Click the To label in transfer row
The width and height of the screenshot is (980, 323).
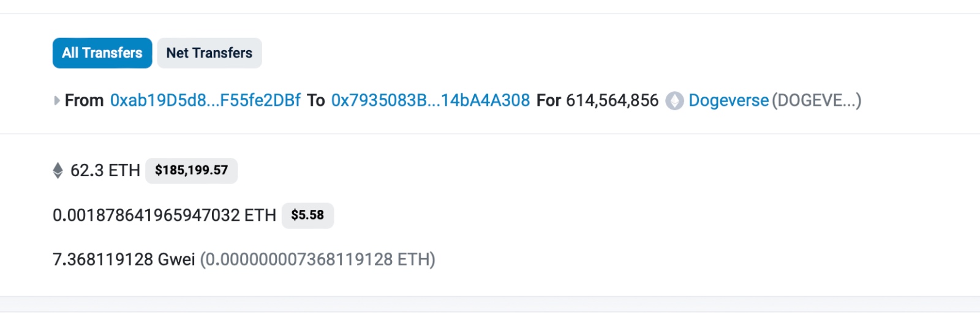pos(316,100)
